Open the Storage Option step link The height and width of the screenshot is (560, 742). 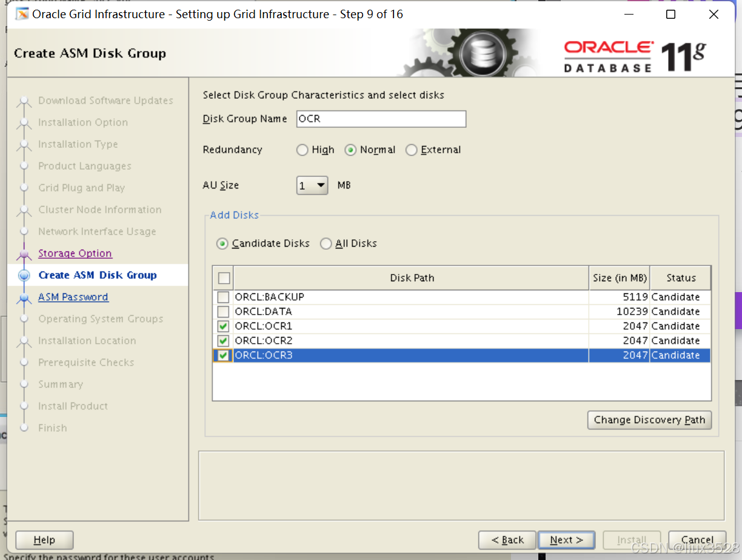click(75, 253)
